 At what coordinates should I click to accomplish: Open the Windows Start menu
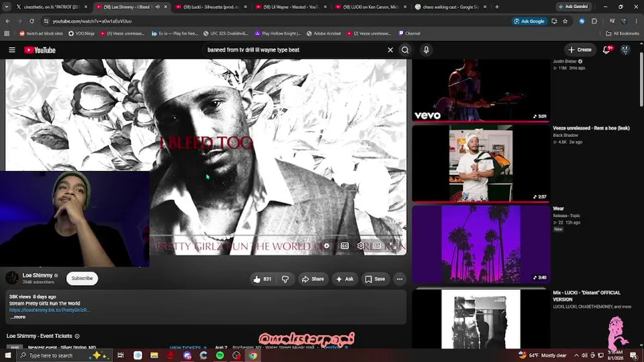7,355
